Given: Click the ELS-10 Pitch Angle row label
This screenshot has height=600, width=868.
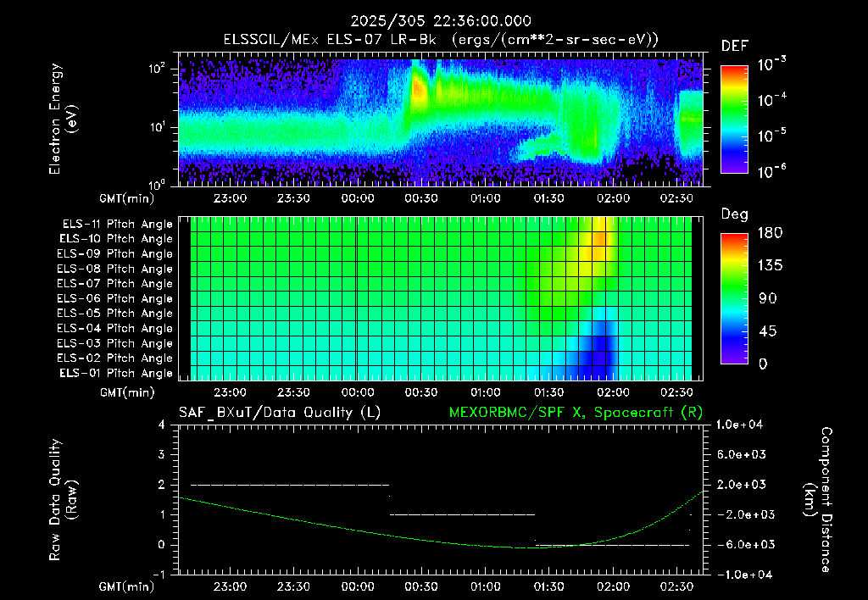Looking at the screenshot, I should pos(116,239).
